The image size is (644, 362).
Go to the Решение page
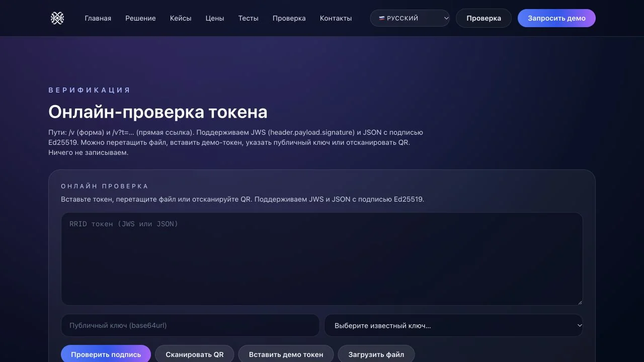[x=140, y=18]
